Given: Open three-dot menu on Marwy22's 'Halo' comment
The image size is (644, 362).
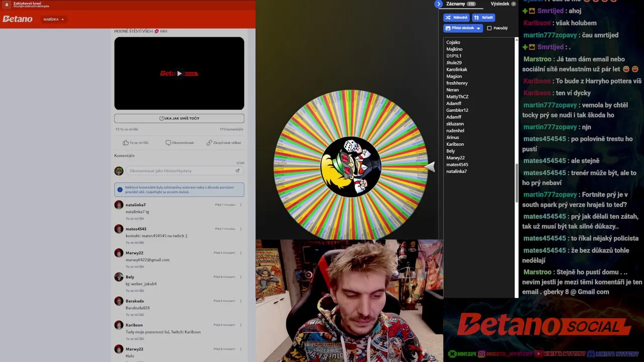Looking at the screenshot, I should [x=241, y=349].
